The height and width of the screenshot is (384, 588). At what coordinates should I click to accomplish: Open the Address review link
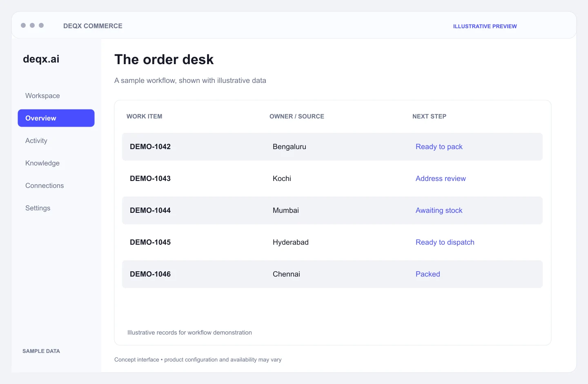(441, 179)
